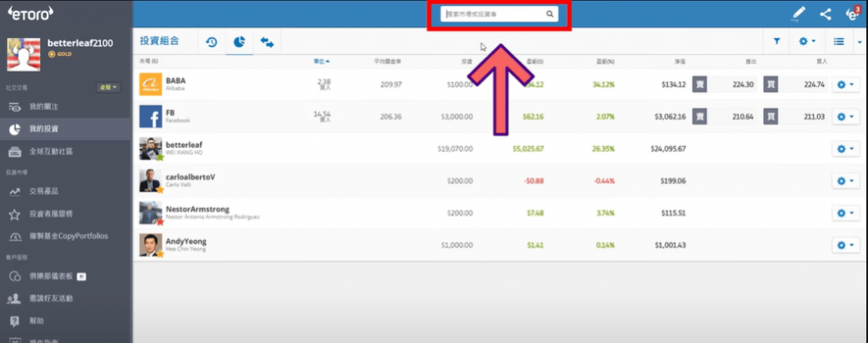868x343 pixels.
Task: Open the carloalbertoV row gear dropdown
Action: tap(847, 181)
